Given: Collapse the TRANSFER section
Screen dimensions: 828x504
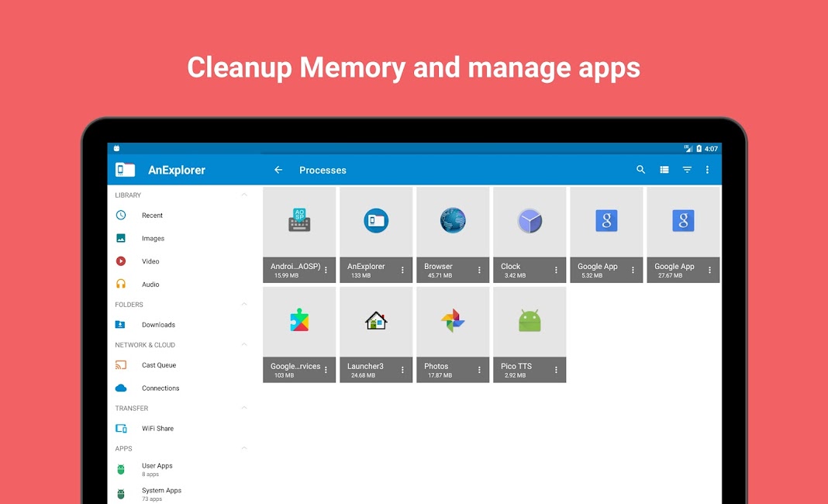Looking at the screenshot, I should pyautogui.click(x=244, y=408).
